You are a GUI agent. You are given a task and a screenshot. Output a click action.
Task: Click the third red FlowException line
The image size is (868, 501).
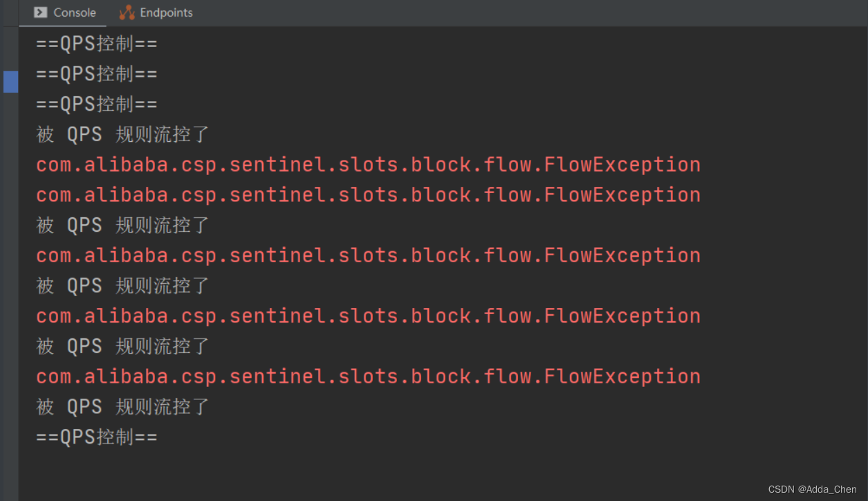pyautogui.click(x=369, y=255)
